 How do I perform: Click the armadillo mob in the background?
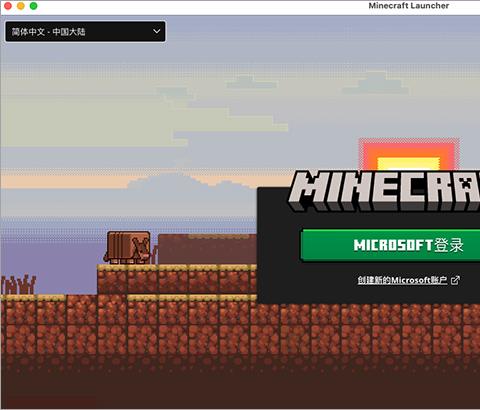127,248
